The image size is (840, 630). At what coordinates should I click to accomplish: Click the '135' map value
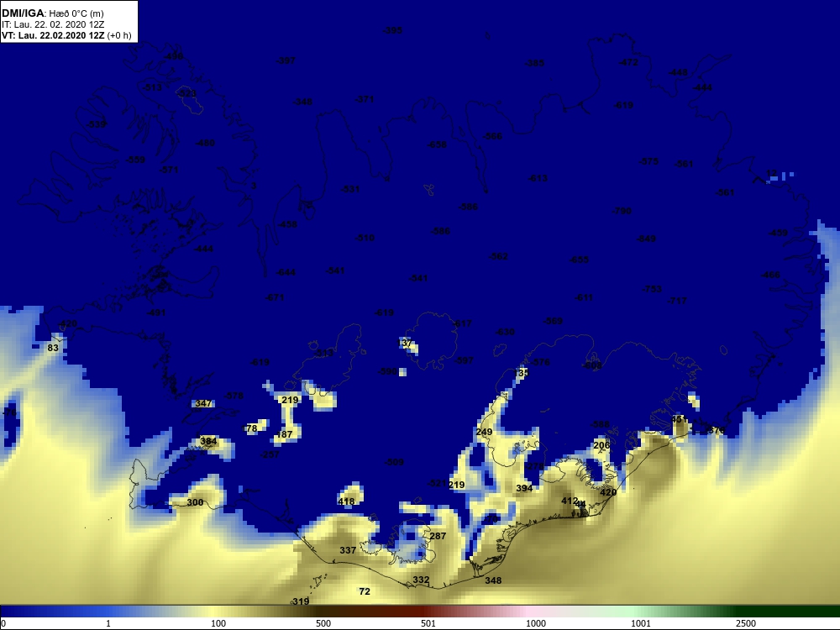click(521, 372)
